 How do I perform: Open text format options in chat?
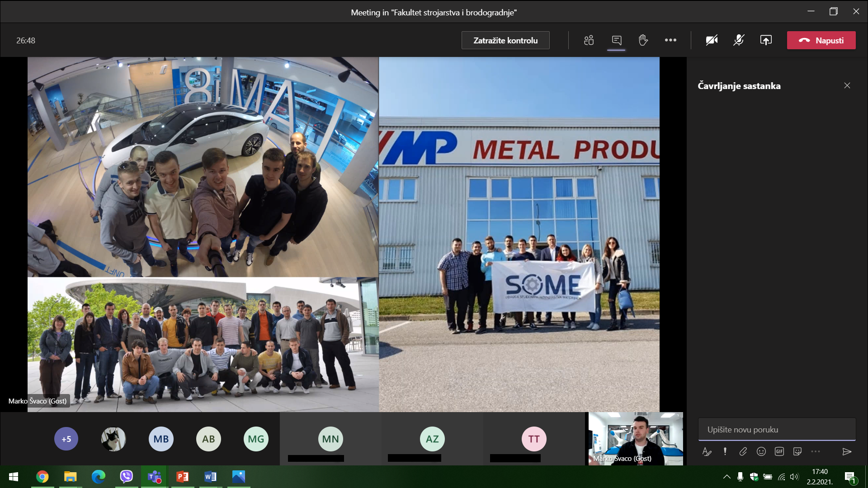point(707,451)
